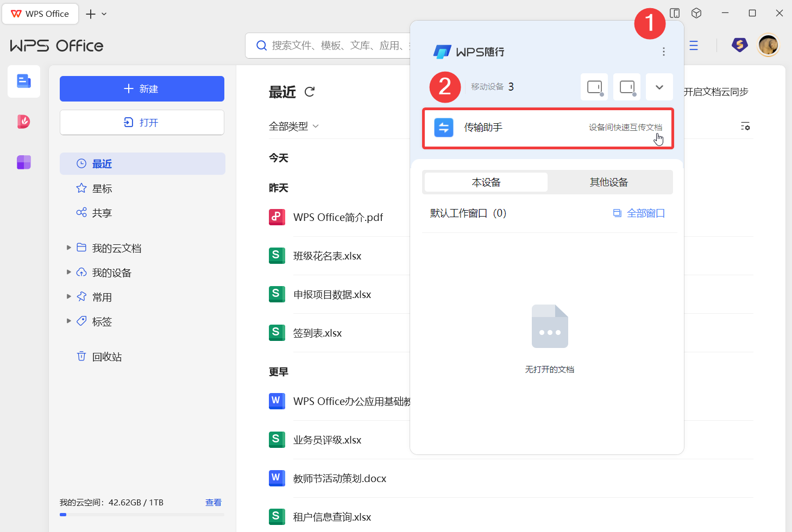This screenshot has width=792, height=532.
Task: Select the Documents icon in left rail
Action: pos(24,81)
